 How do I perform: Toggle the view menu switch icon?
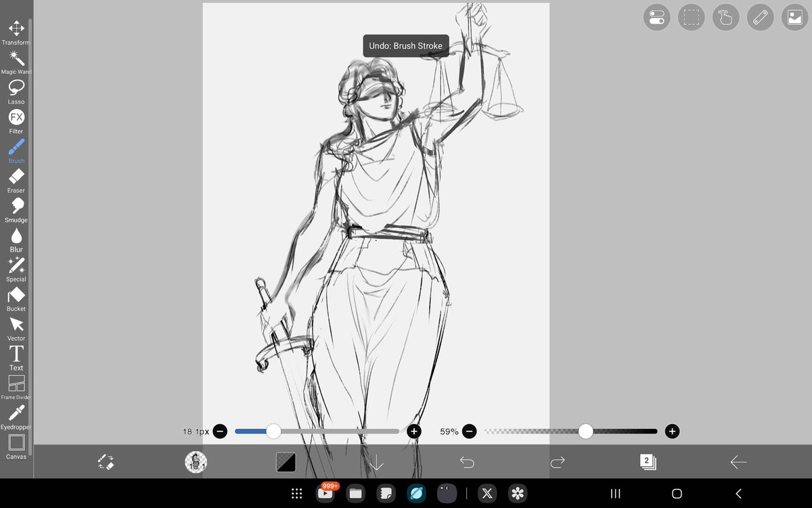point(656,18)
